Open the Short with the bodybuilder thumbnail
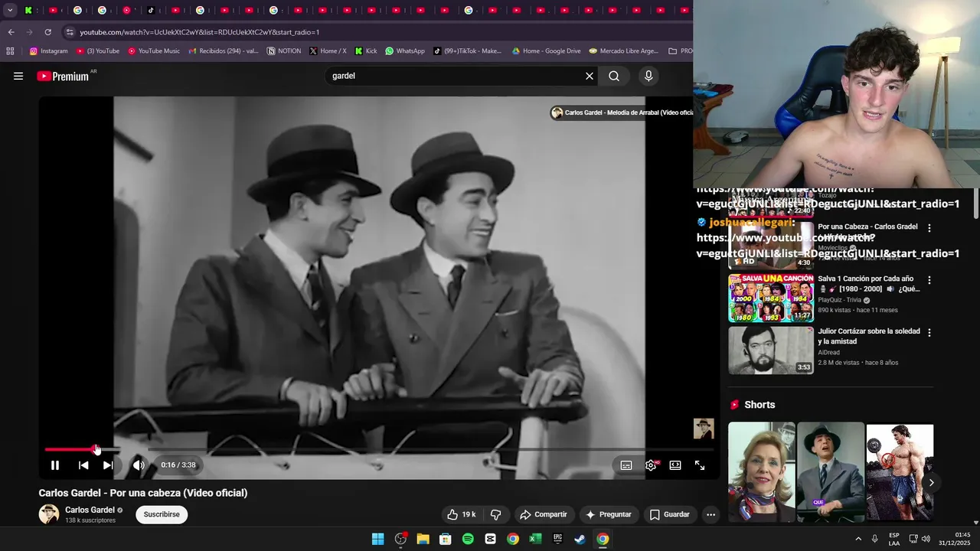 point(900,473)
